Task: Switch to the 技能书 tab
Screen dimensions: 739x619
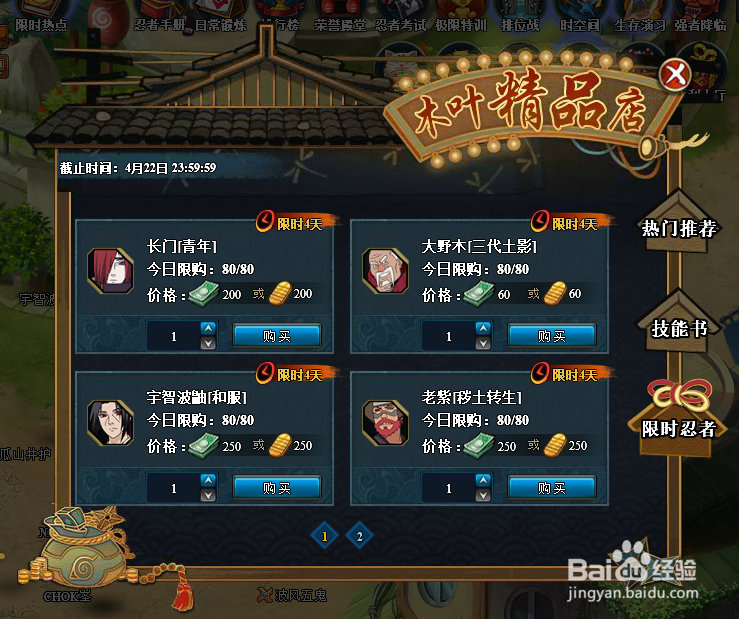Action: coord(679,328)
